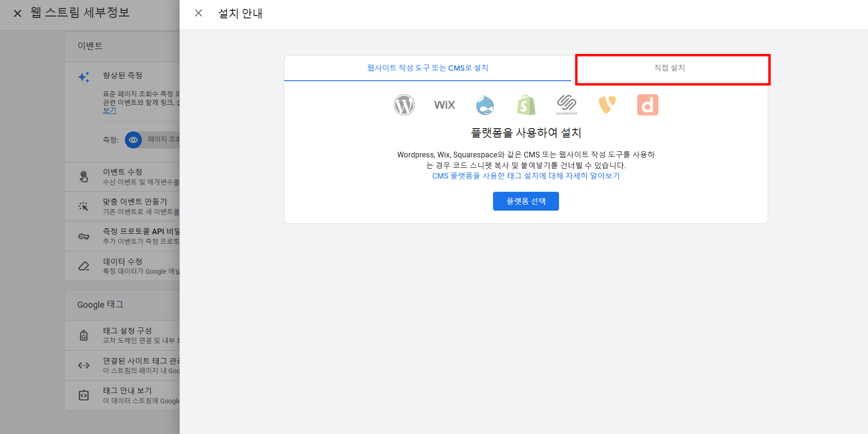868x434 pixels.
Task: Click the blue eye page view icon
Action: point(133,140)
